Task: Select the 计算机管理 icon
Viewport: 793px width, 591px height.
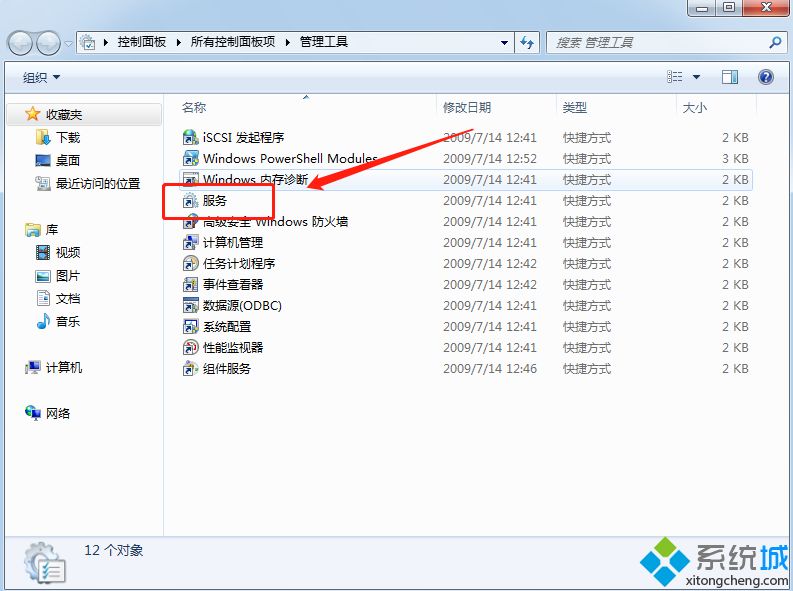Action: pyautogui.click(x=190, y=243)
